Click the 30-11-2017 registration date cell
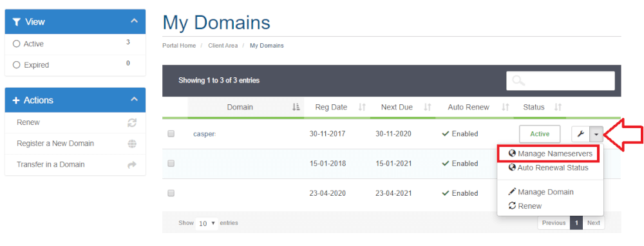Viewport: 644px width, 246px height. point(327,133)
